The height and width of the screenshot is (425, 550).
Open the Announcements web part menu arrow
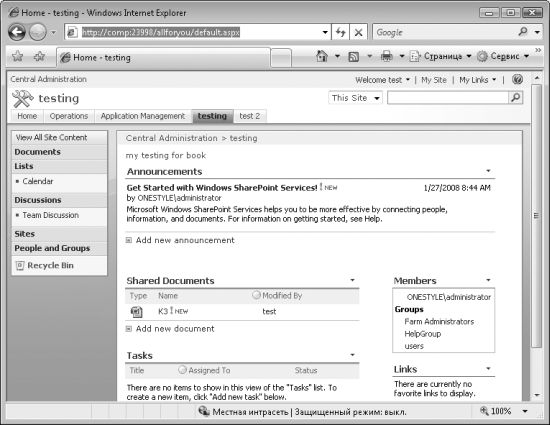(488, 171)
